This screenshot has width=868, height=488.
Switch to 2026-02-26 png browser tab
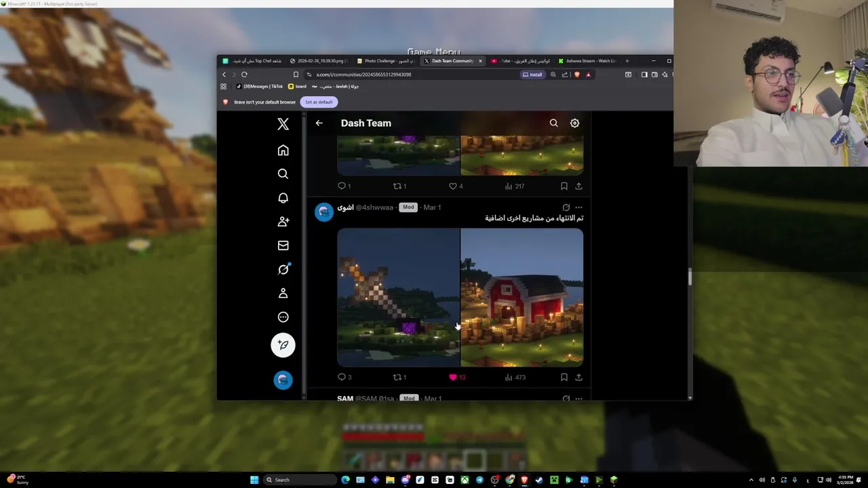[319, 61]
